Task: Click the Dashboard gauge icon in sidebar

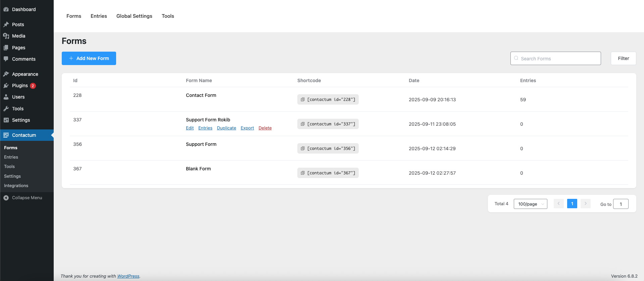Action: point(6,9)
